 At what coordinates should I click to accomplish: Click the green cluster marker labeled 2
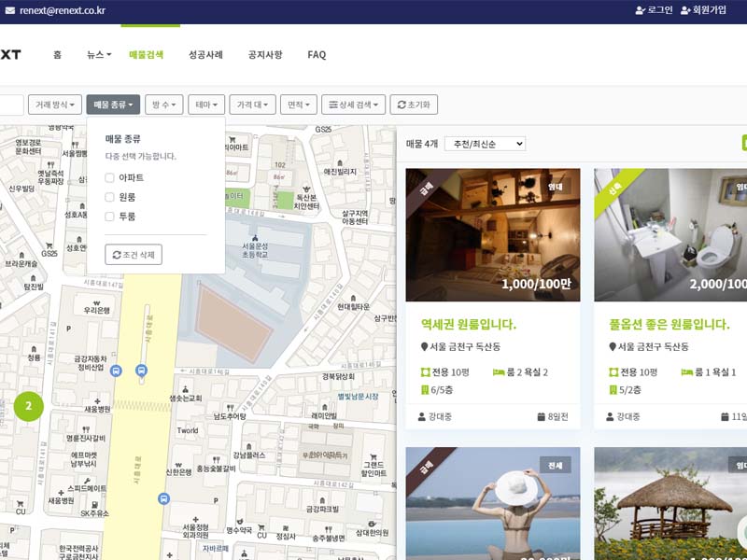tap(29, 406)
